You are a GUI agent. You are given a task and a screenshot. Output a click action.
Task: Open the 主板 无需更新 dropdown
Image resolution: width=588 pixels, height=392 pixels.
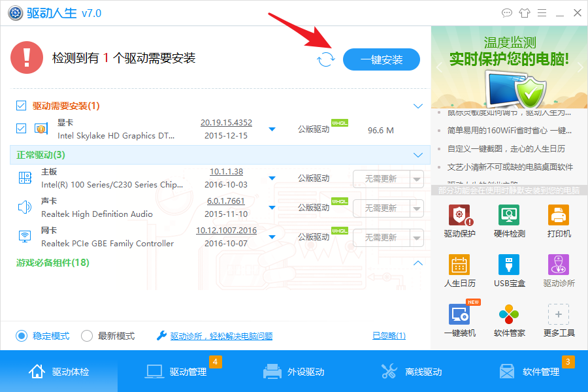(417, 179)
